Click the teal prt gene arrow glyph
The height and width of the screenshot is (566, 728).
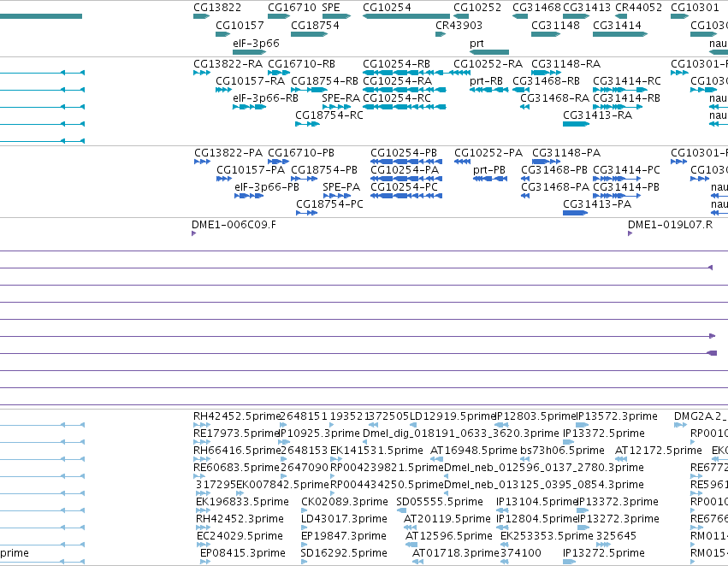[489, 52]
